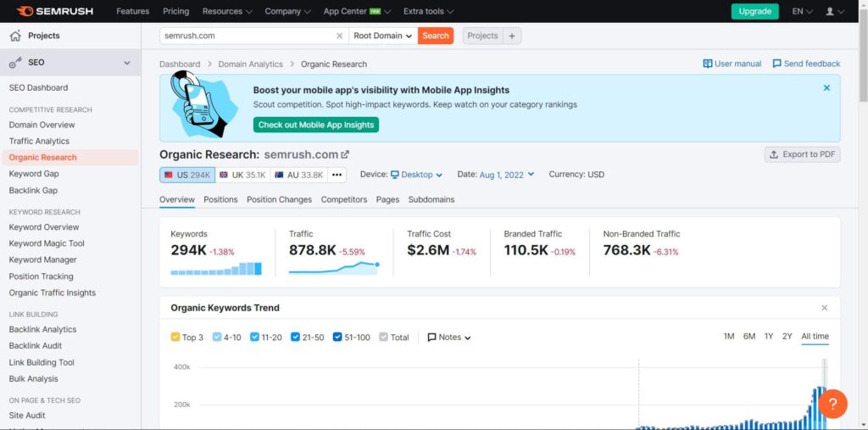Switch to the Pages tab
868x430 pixels.
(x=387, y=199)
